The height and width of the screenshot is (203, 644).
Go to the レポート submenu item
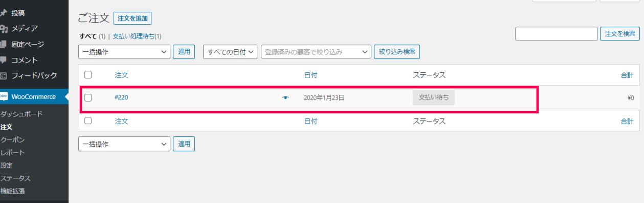[13, 152]
